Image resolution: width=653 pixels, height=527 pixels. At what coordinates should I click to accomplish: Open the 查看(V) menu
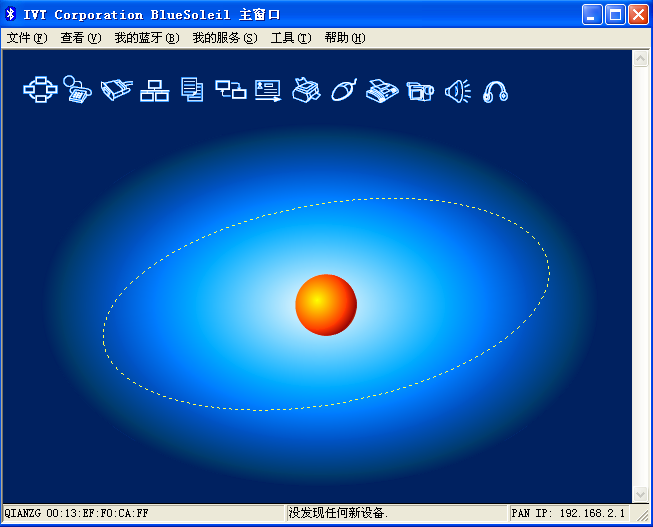click(81, 38)
